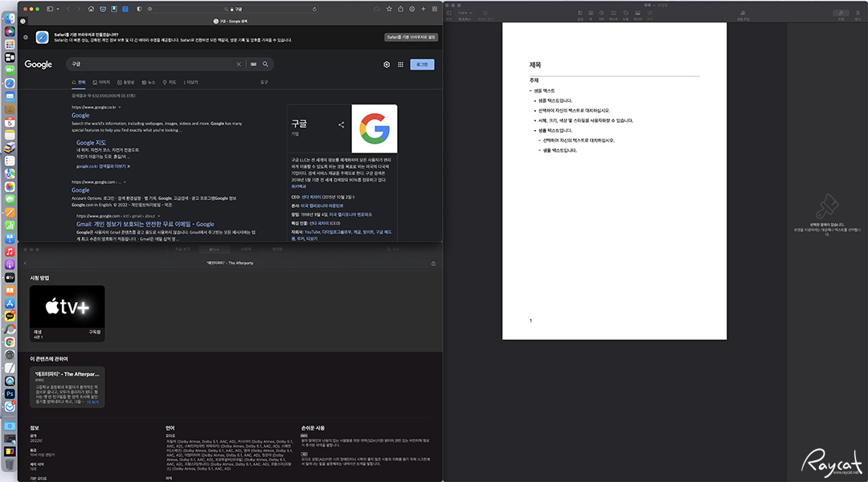Add a new Safari tab with plus icon

pyautogui.click(x=424, y=9)
